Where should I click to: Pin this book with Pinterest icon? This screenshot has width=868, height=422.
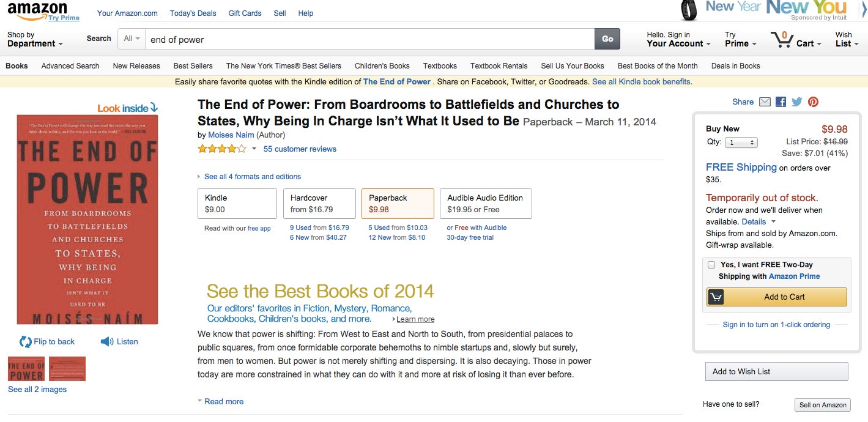[x=813, y=102]
